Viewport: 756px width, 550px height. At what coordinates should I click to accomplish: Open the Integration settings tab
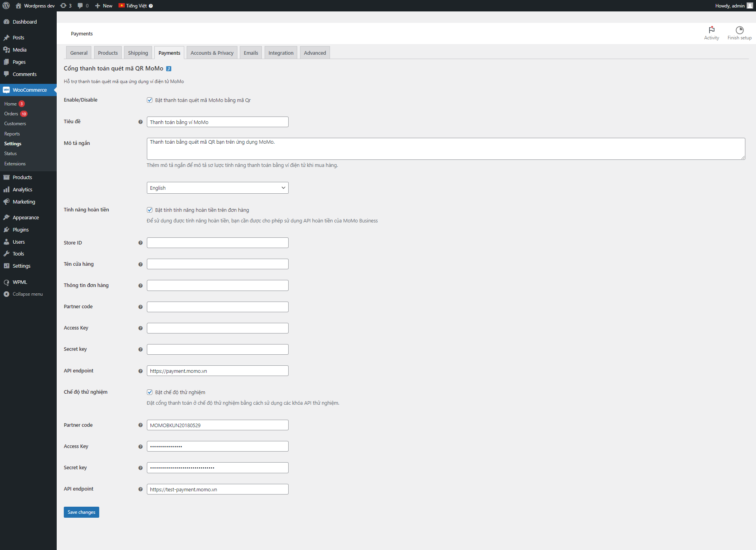coord(281,53)
